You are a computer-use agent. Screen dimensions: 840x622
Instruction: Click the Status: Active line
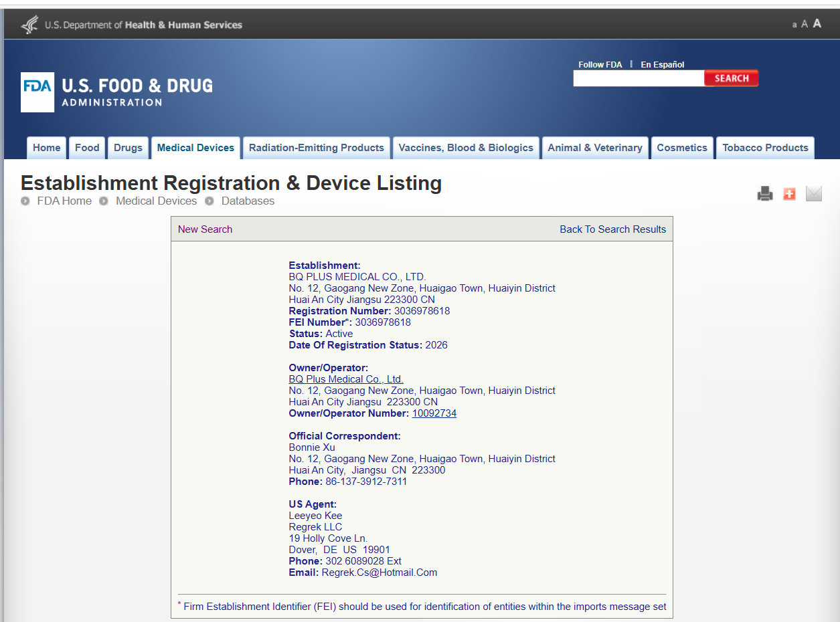click(x=321, y=334)
